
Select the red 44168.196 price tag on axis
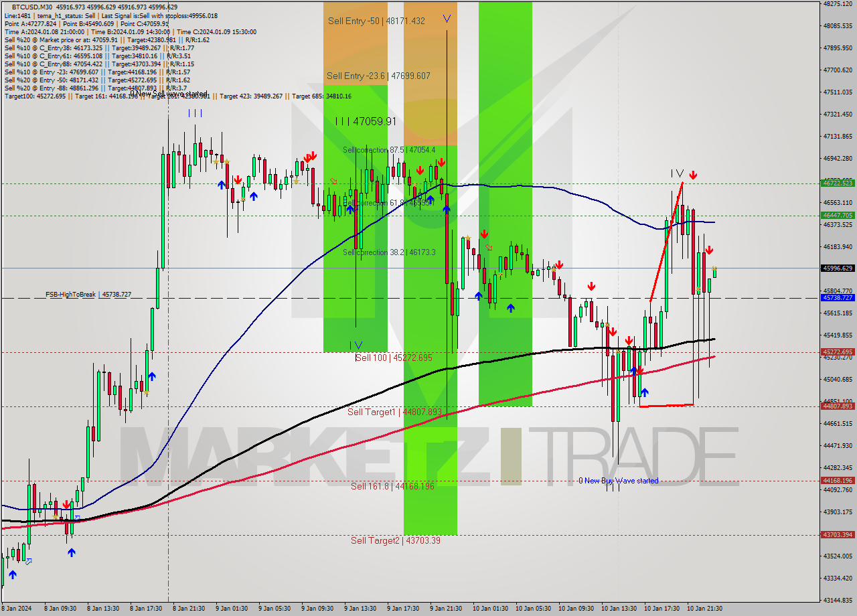(837, 480)
